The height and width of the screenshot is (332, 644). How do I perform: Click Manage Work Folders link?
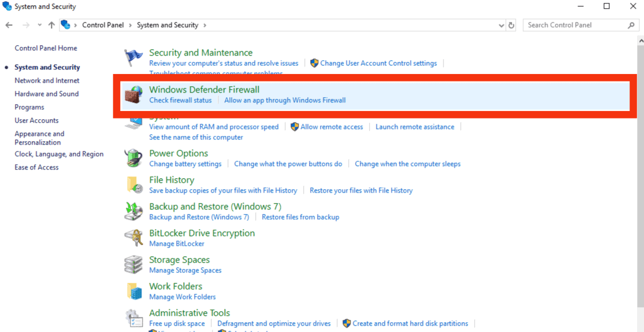pyautogui.click(x=183, y=297)
